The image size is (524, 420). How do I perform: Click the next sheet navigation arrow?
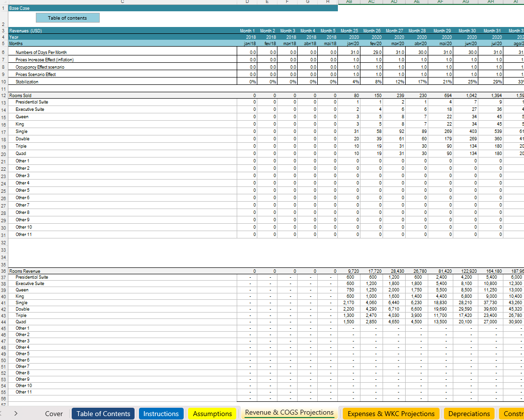click(x=15, y=414)
